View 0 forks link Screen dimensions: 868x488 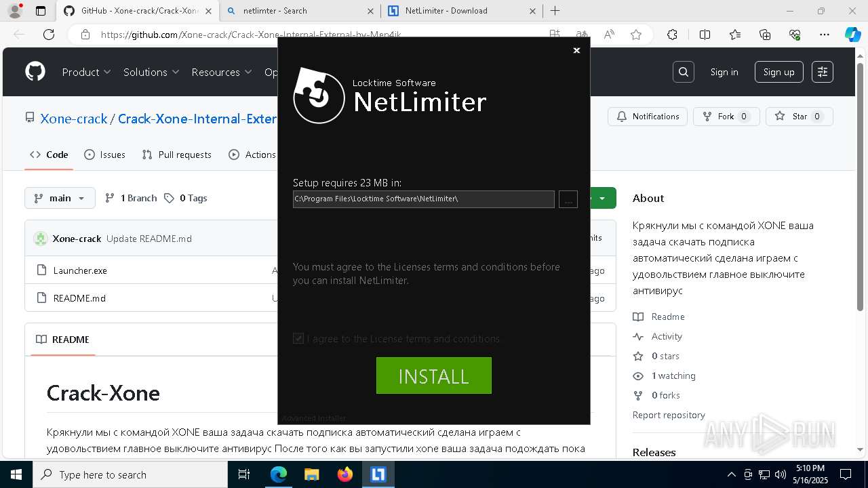click(656, 395)
